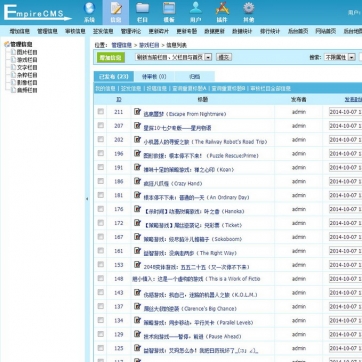Click the edit icon for Crazy Hand
362x362 pixels.
coord(137,181)
